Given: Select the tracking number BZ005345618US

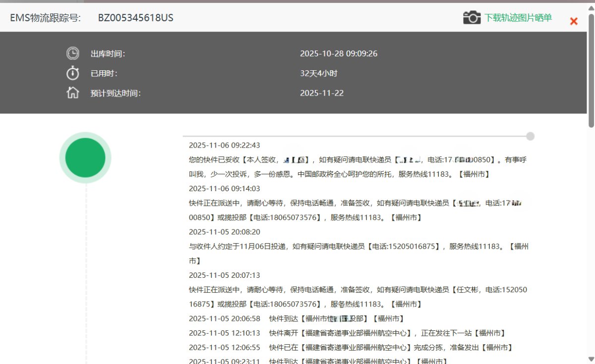Looking at the screenshot, I should click(134, 18).
